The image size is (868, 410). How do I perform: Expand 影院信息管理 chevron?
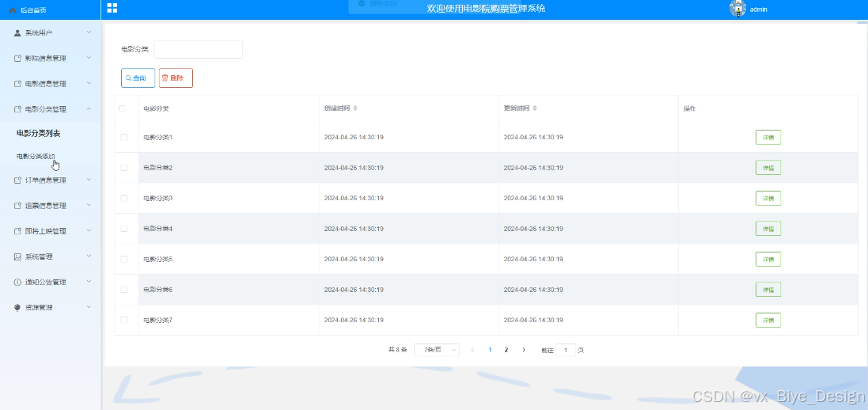(x=89, y=58)
